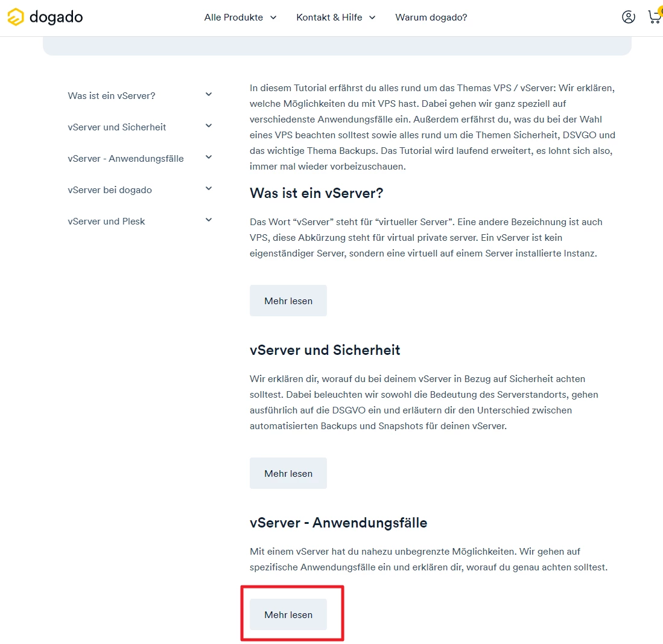Screen dimensions: 663x644
Task: Select 'Was ist ein vServer?' in sidebar
Action: click(112, 96)
